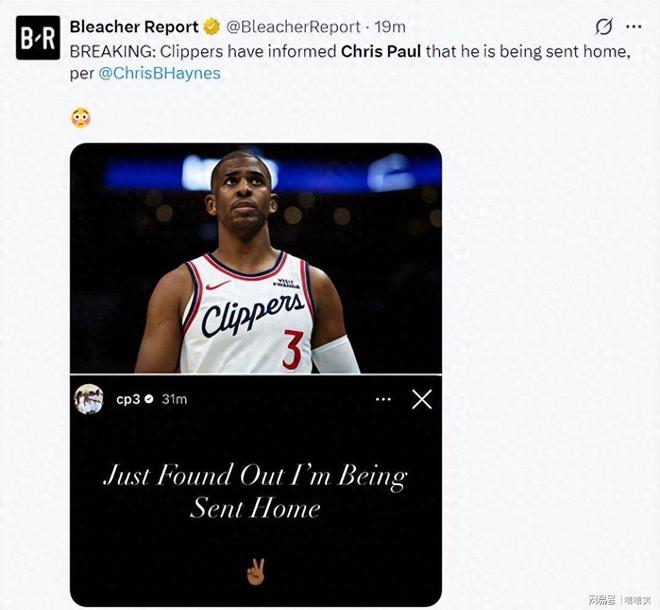Open the Clippers jersey photo
The image size is (660, 610).
(255, 258)
